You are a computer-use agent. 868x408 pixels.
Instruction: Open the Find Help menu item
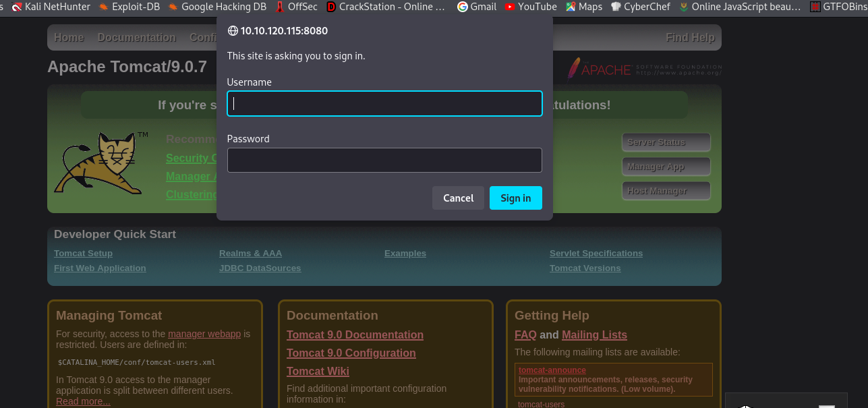click(x=689, y=38)
